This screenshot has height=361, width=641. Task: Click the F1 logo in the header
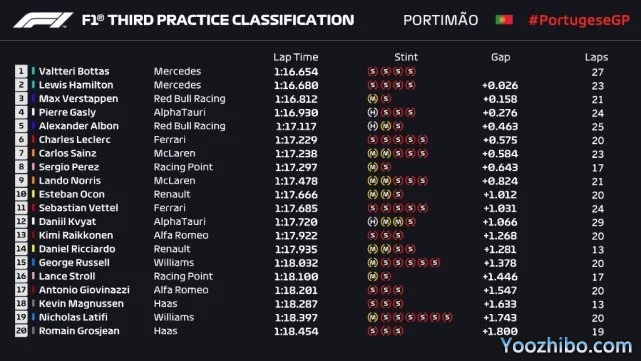coord(43,20)
